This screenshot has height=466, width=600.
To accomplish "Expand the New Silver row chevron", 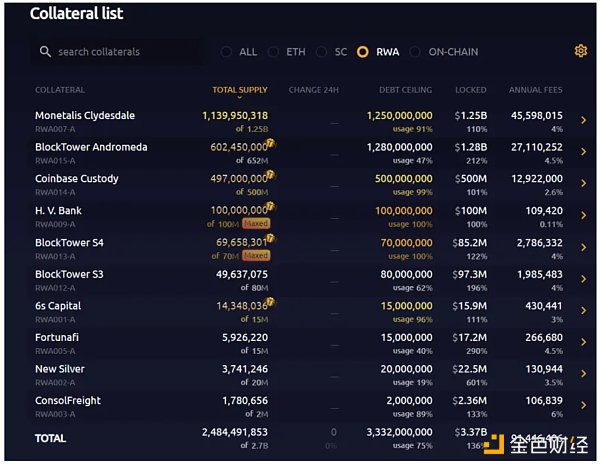I will pos(584,373).
